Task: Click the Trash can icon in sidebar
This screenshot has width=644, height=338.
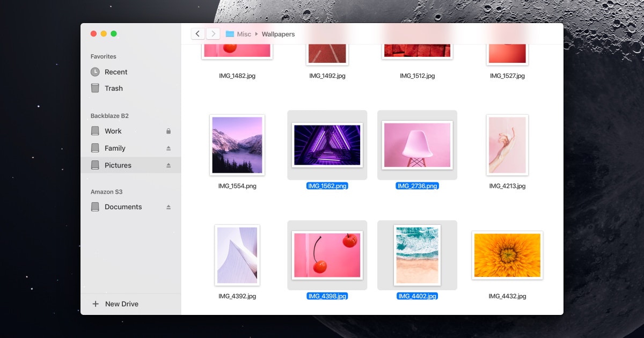Action: 95,88
